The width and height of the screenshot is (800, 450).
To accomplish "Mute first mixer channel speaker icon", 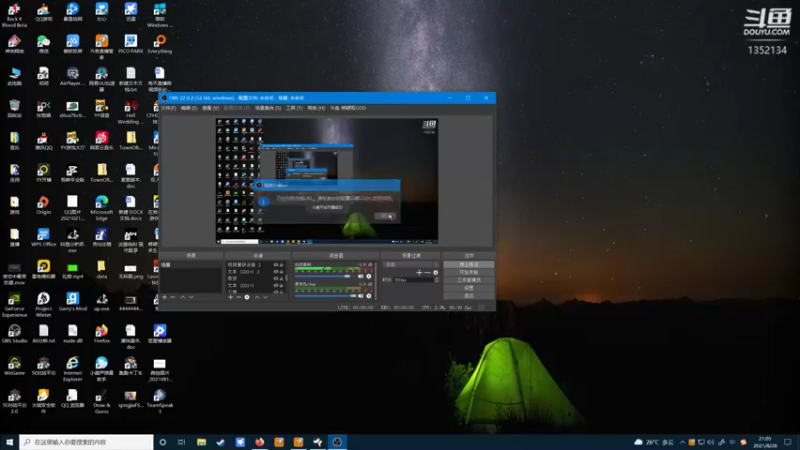I will [361, 277].
